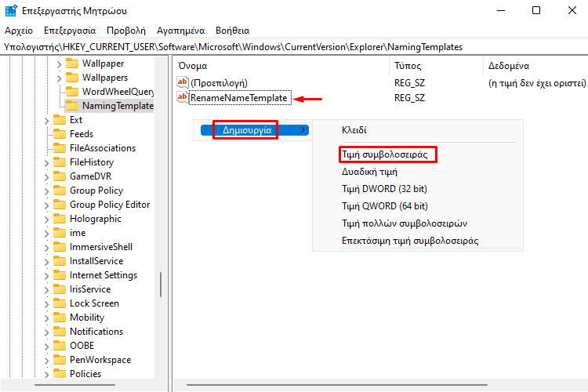
Task: Click the tree pane horizontal scrollbar
Action: 75,385
